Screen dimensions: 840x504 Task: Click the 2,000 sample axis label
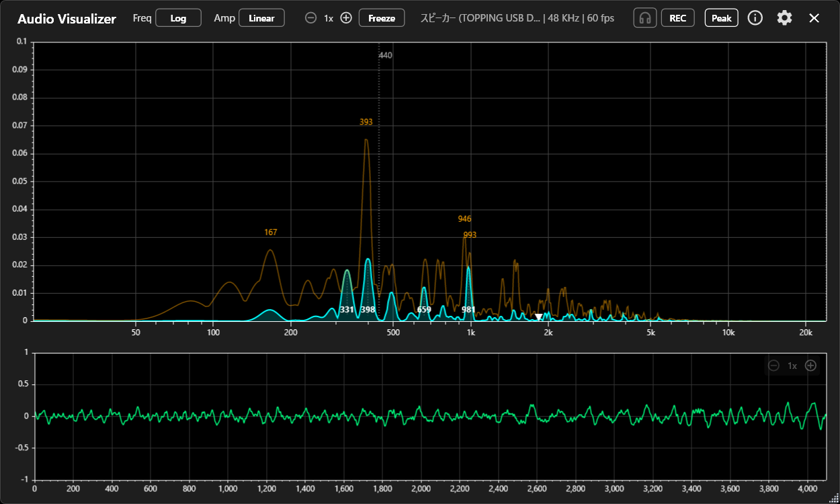tap(421, 490)
